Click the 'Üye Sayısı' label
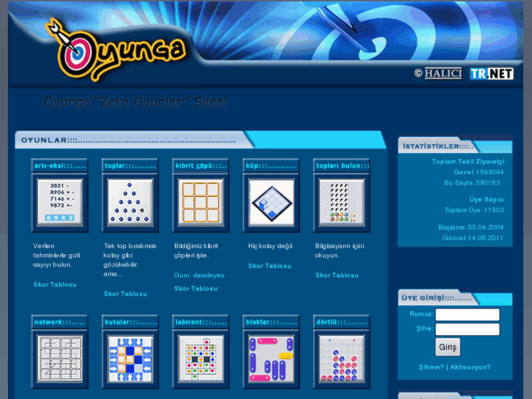The height and width of the screenshot is (399, 532). coord(487,200)
